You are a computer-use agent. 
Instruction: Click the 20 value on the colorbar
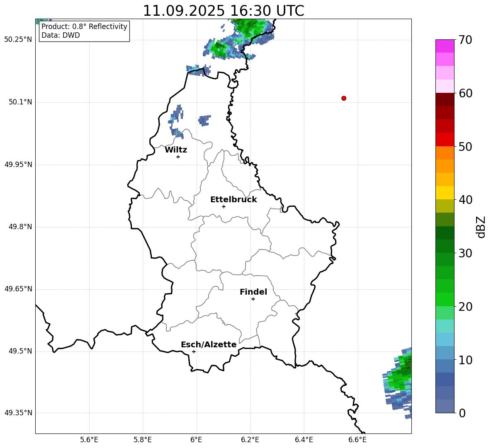pyautogui.click(x=465, y=307)
